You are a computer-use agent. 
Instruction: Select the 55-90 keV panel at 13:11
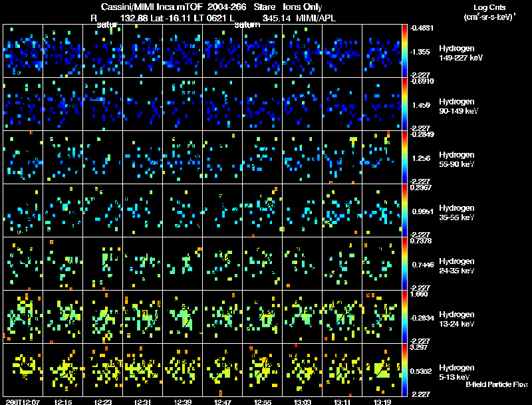(342, 158)
